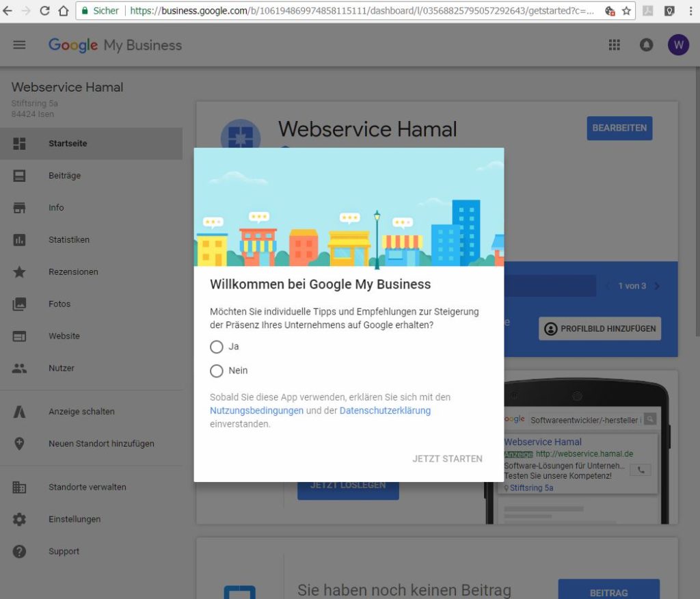
Task: Click the Google My Business logo
Action: coord(115,45)
